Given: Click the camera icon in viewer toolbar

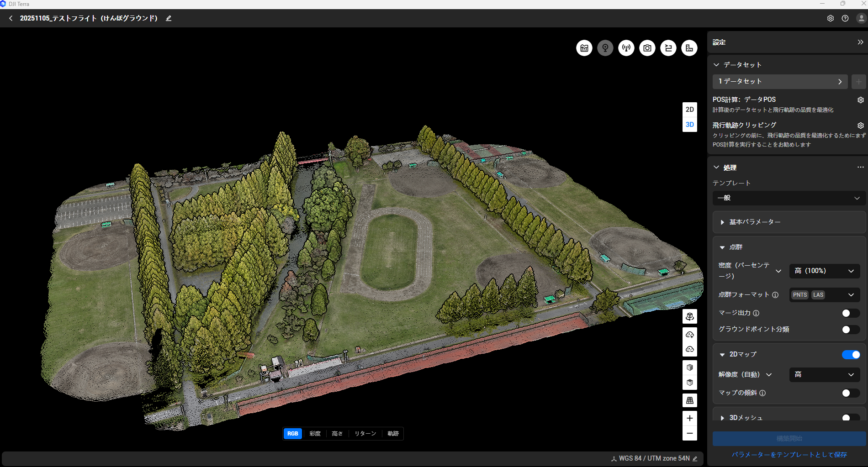Looking at the screenshot, I should coord(647,48).
